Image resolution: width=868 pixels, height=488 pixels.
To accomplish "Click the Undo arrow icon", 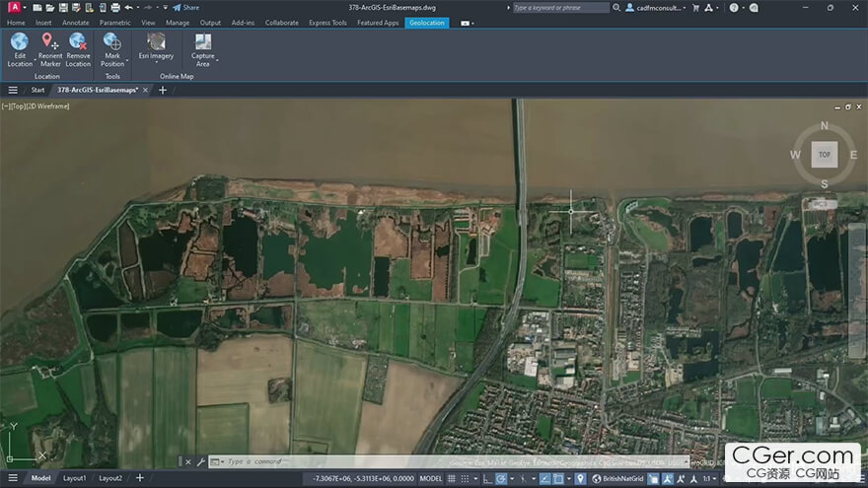I will click(129, 8).
